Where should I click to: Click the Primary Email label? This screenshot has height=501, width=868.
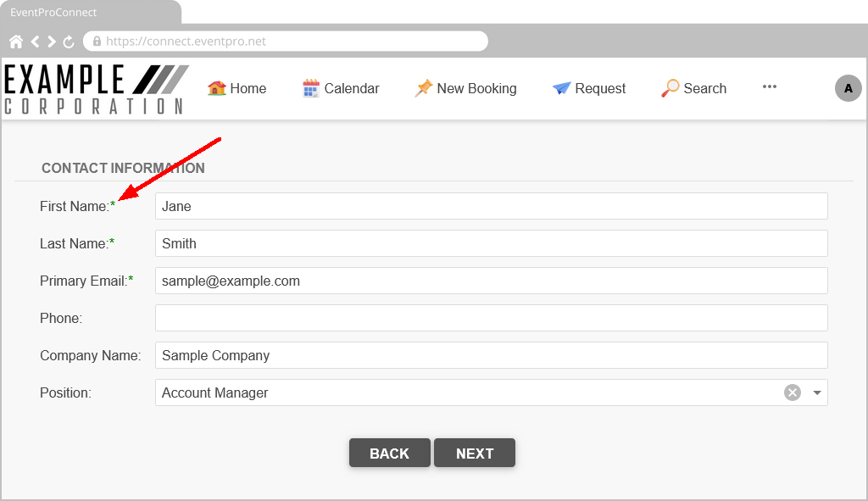coord(84,281)
